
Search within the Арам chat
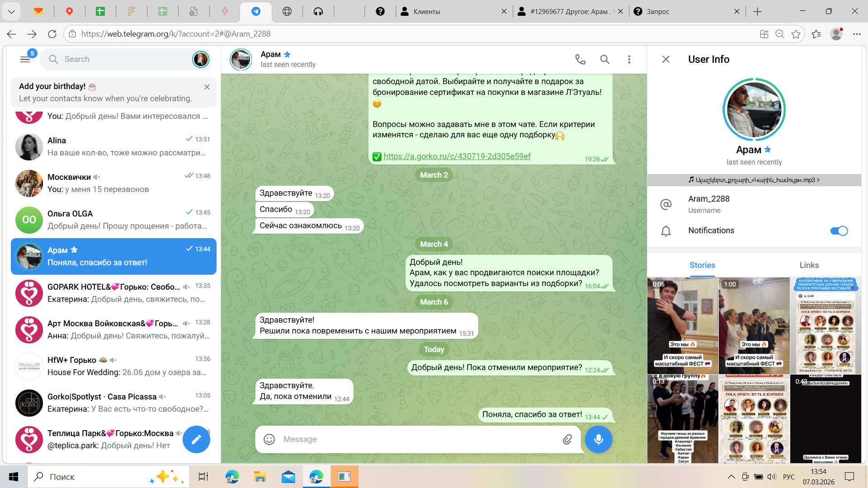coord(604,59)
